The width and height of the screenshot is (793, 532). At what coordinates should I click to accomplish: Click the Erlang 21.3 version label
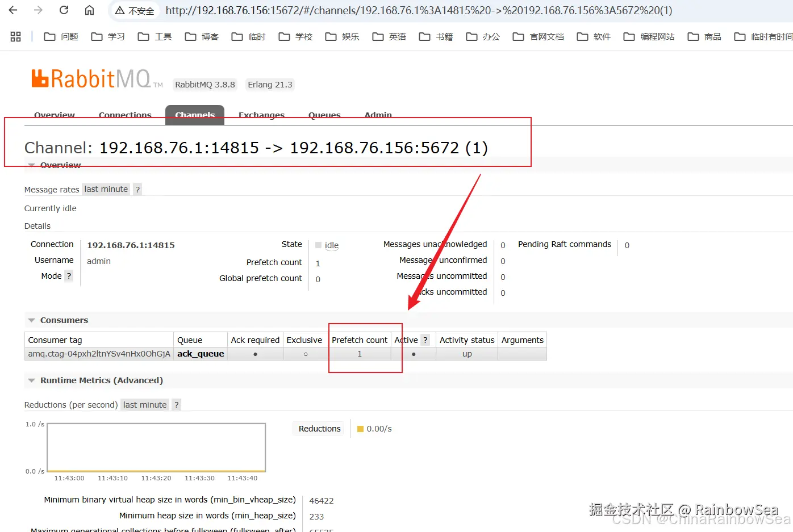point(270,85)
